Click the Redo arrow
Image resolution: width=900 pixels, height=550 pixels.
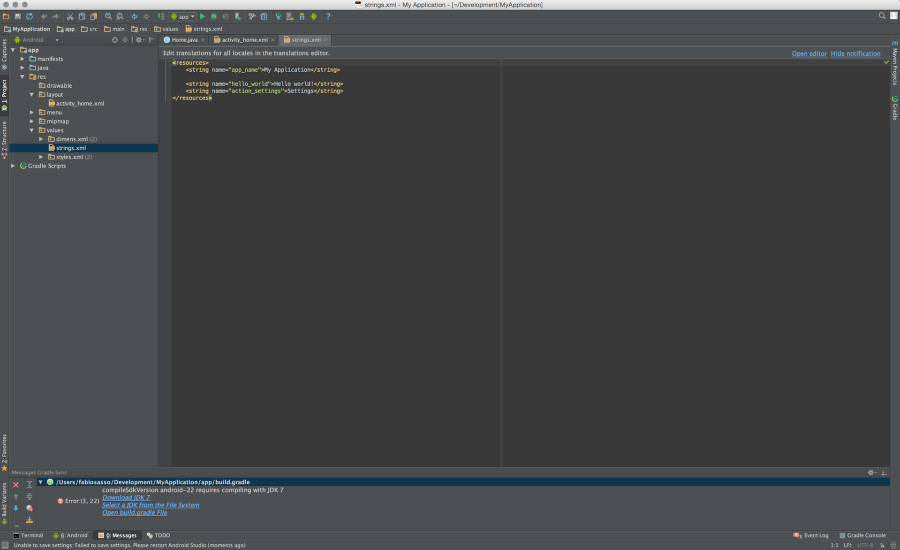[x=56, y=17]
